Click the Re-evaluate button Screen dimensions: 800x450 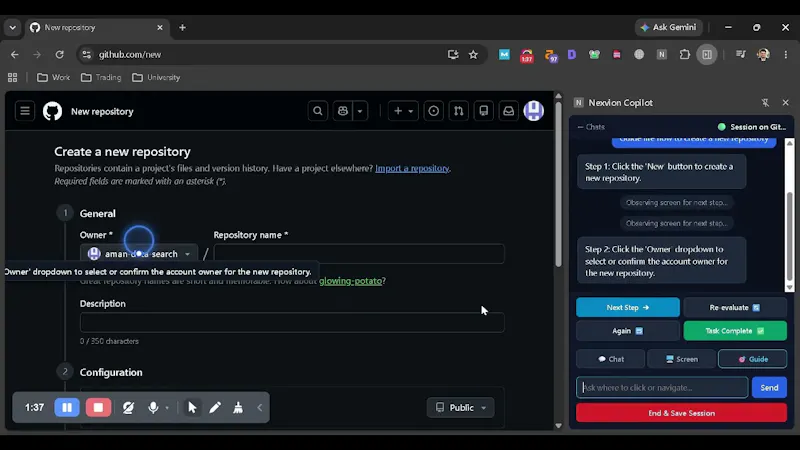pyautogui.click(x=735, y=308)
